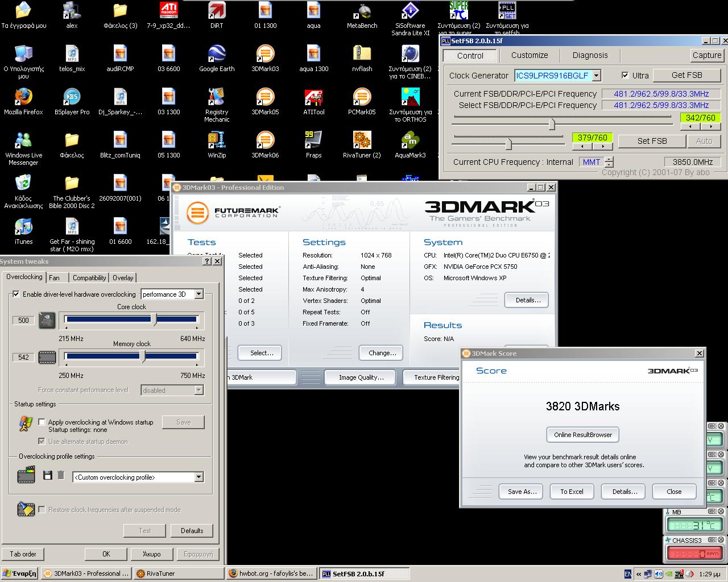The image size is (728, 582).
Task: Open the Registry Mechanic shortcut
Action: point(217,105)
